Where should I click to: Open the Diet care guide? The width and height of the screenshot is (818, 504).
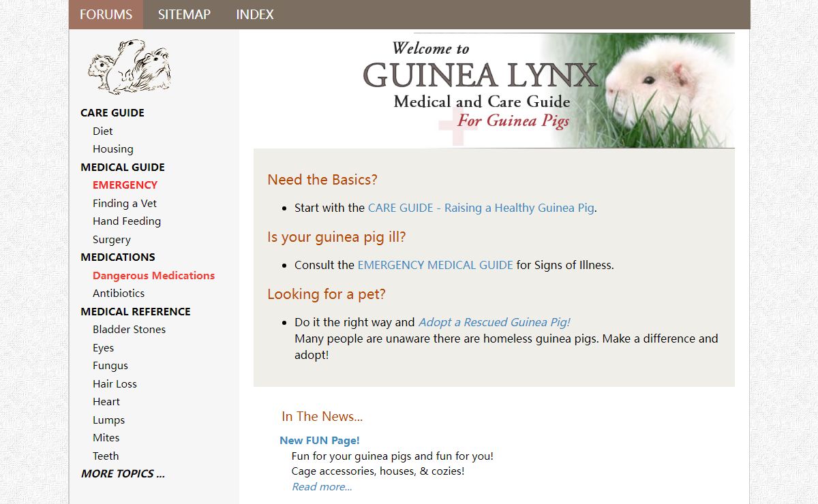(103, 131)
